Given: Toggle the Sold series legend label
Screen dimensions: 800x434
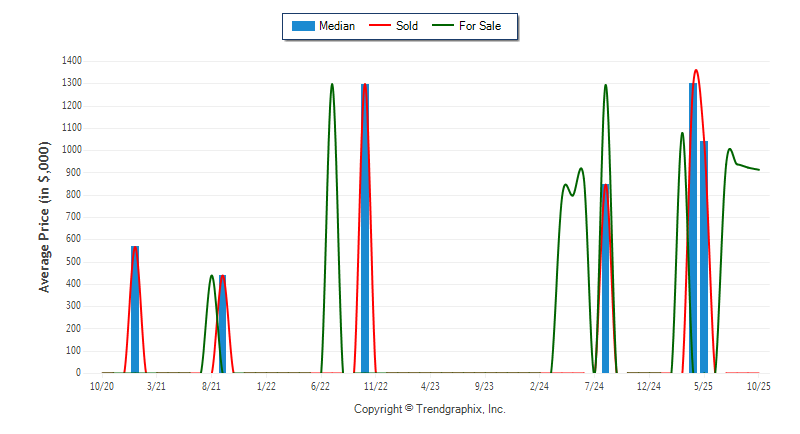Looking at the screenshot, I should pyautogui.click(x=408, y=26).
